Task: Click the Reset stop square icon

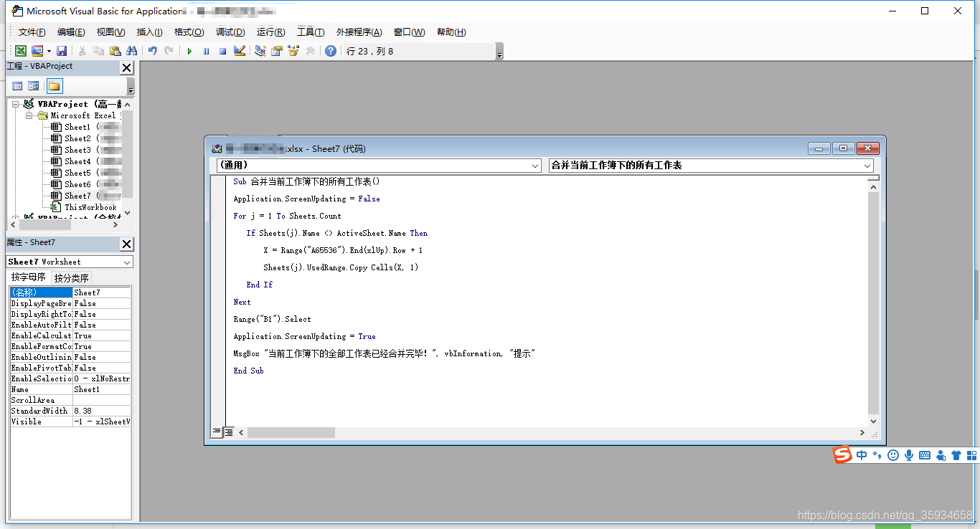Action: pyautogui.click(x=222, y=51)
